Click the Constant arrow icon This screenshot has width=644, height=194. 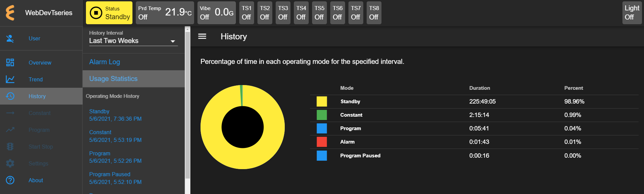[10, 113]
